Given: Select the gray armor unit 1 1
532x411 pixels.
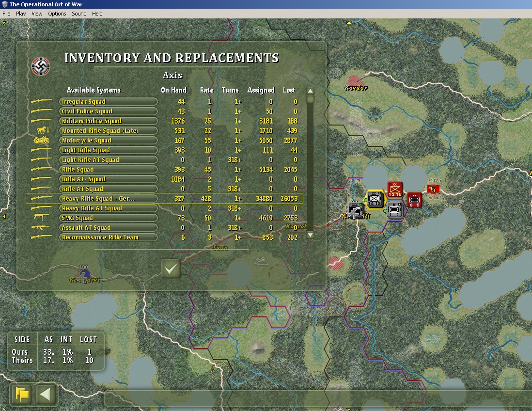Looking at the screenshot, I should [x=394, y=210].
